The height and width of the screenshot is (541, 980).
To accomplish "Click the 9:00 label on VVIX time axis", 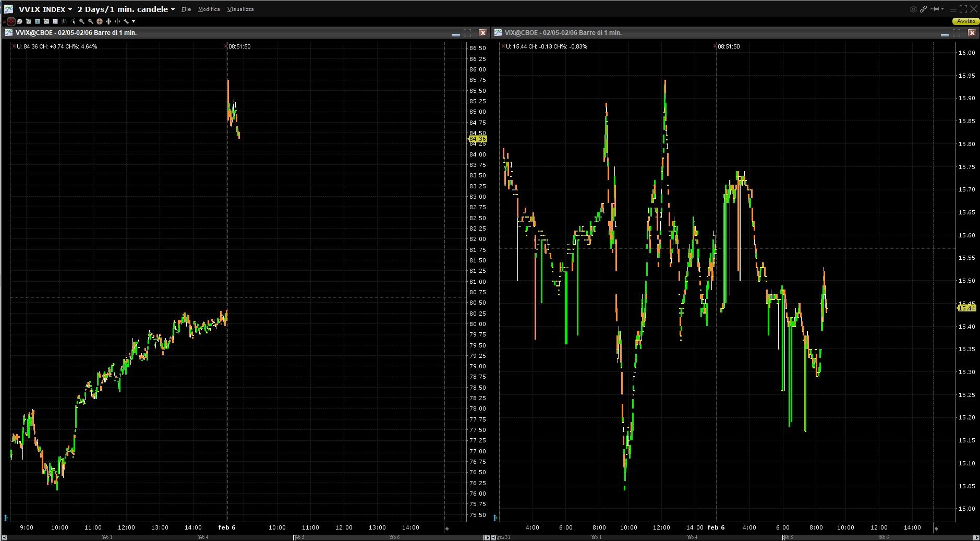I will coord(27,527).
